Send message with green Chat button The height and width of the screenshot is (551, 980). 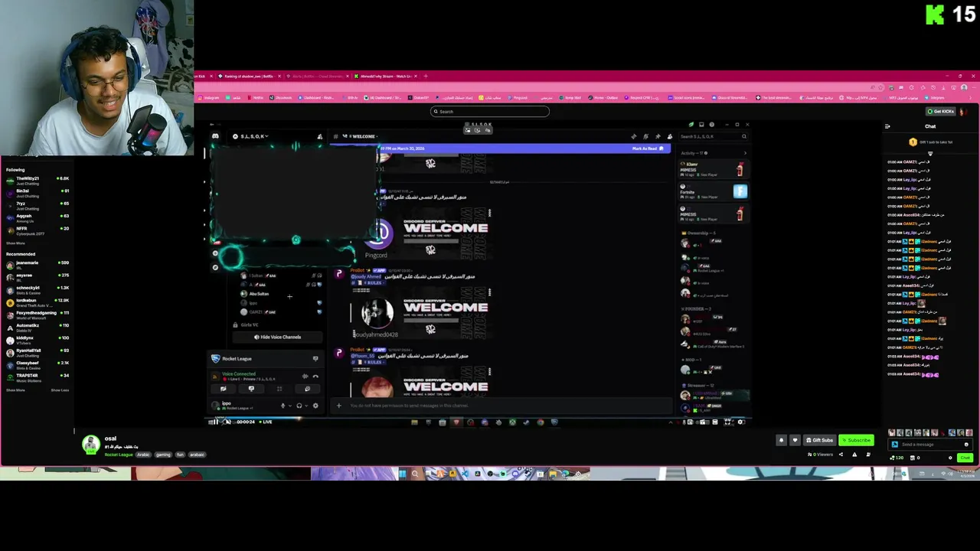(x=965, y=458)
